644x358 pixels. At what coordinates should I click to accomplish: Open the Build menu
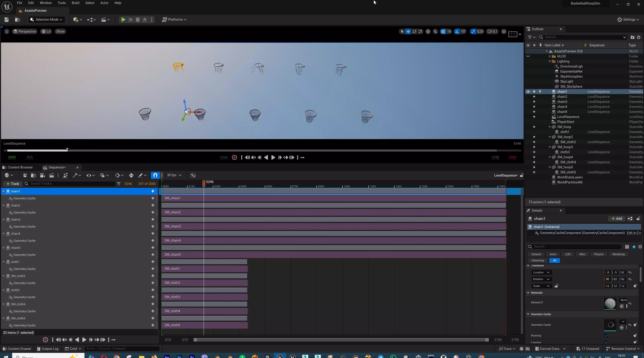coord(75,3)
